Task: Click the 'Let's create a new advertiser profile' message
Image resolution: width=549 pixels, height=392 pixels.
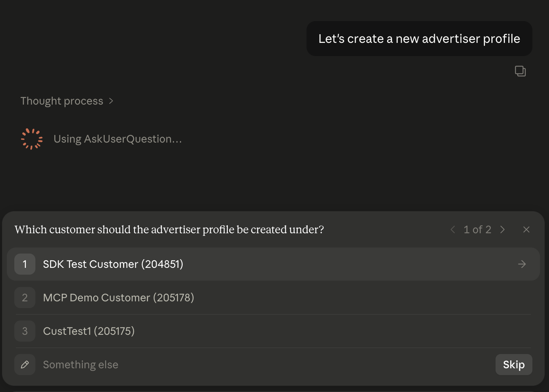Action: (x=419, y=39)
